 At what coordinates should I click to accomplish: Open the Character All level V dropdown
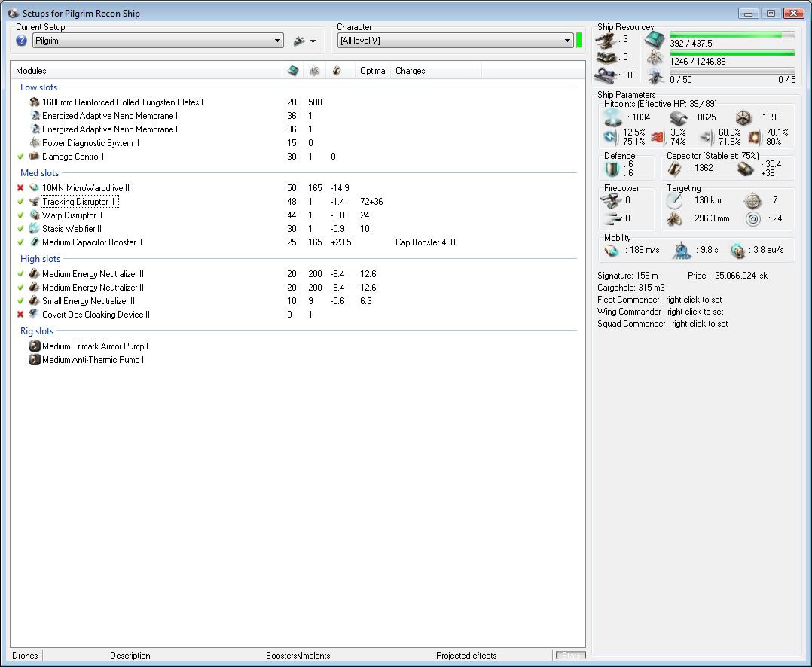pyautogui.click(x=455, y=41)
